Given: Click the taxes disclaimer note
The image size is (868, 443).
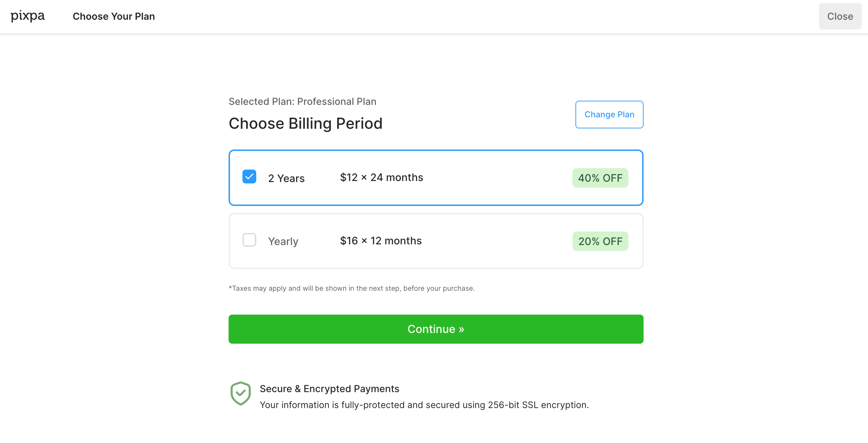Looking at the screenshot, I should pyautogui.click(x=351, y=288).
